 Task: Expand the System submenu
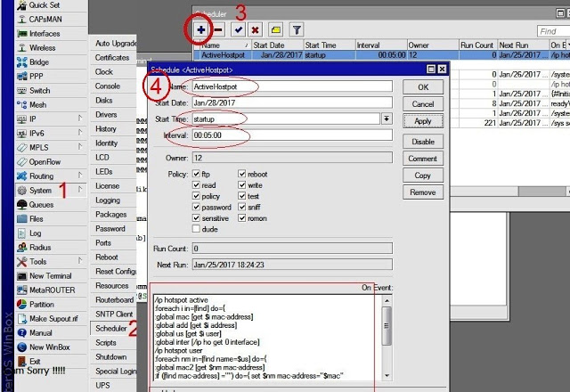tap(41, 190)
